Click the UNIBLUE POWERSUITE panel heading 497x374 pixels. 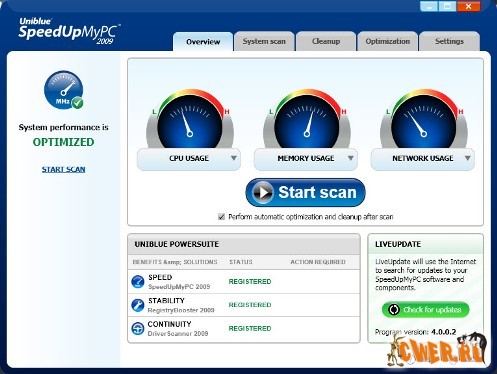(177, 244)
